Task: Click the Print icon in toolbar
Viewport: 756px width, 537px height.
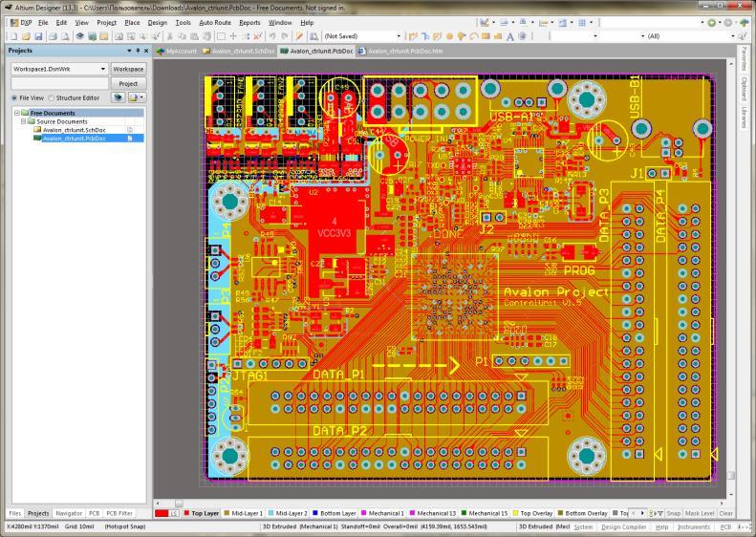Action: [x=53, y=36]
